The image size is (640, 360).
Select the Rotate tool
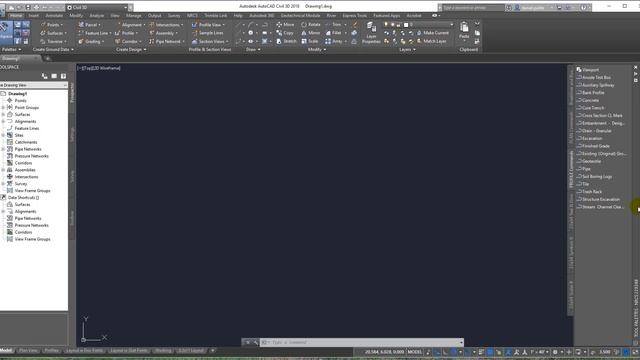tap(311, 25)
